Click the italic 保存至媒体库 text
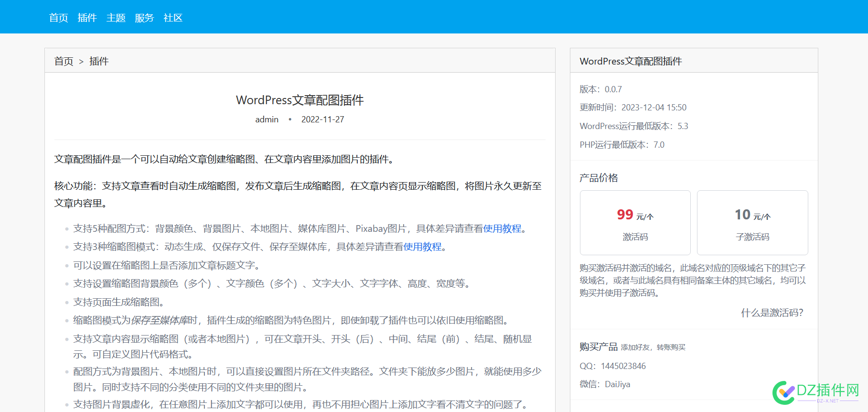 (x=159, y=320)
